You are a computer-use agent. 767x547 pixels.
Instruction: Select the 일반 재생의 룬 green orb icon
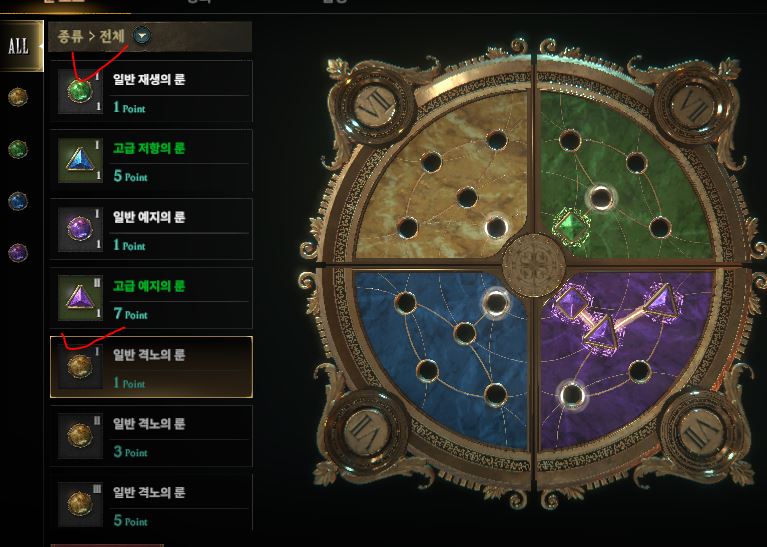click(x=80, y=91)
